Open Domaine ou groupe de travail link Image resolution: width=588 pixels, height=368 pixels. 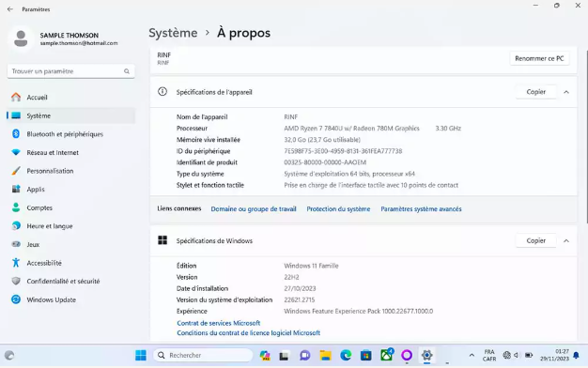254,209
